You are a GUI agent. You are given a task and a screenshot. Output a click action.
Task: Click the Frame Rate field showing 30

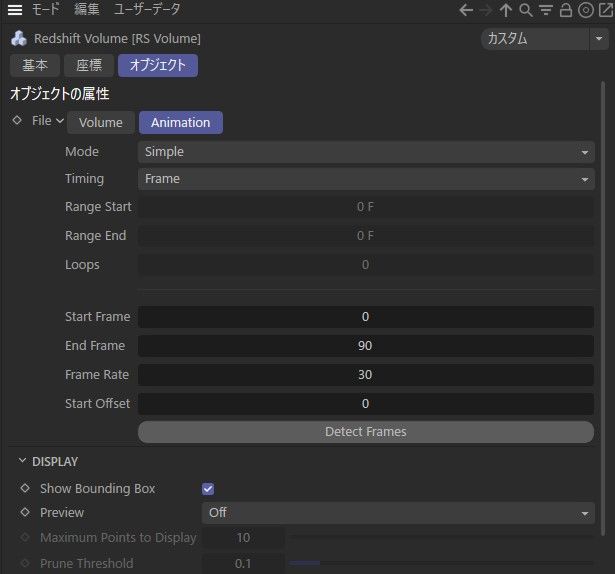[x=366, y=375]
